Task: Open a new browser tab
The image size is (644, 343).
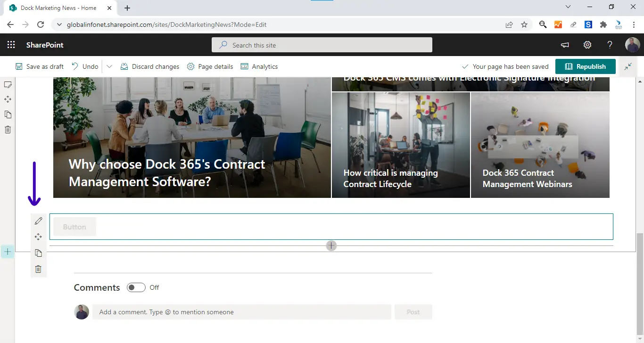Action: (127, 8)
